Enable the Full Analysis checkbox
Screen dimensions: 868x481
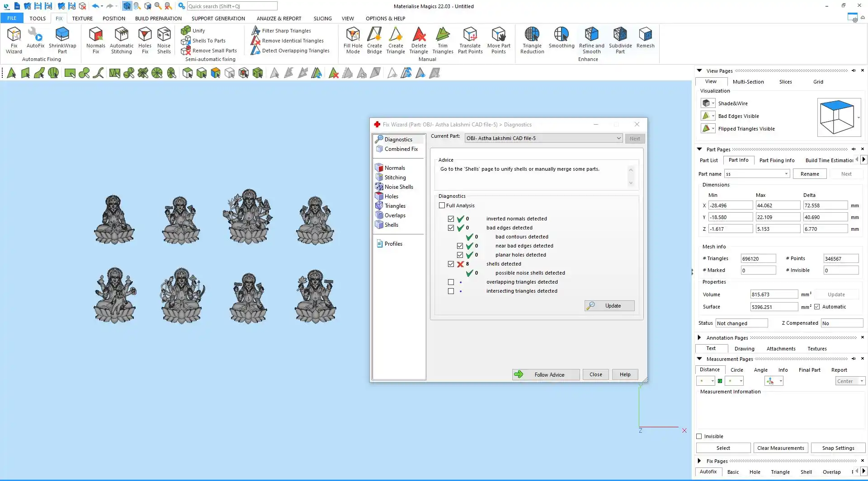pos(442,205)
